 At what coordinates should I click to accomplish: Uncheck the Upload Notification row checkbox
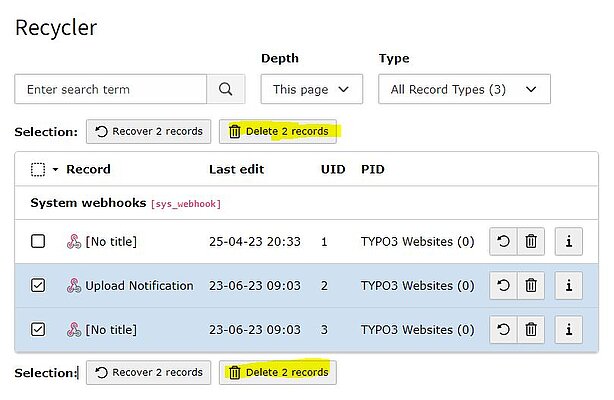tap(38, 285)
